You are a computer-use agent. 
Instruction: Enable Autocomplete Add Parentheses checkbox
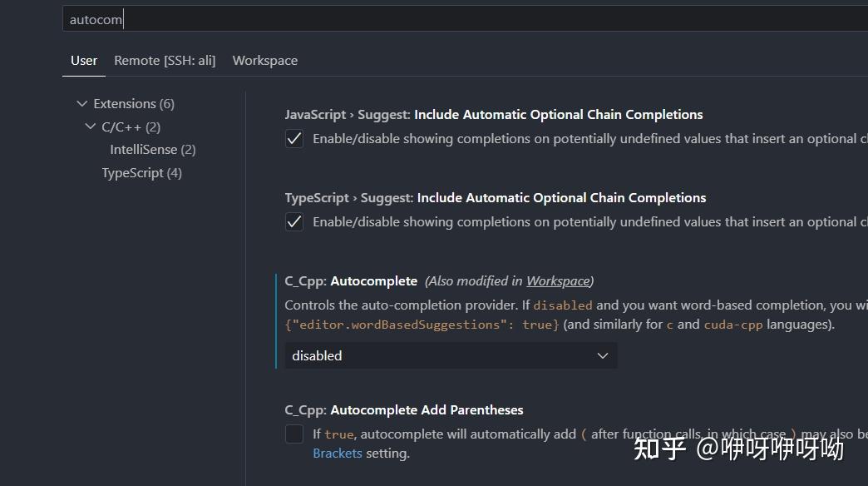293,434
